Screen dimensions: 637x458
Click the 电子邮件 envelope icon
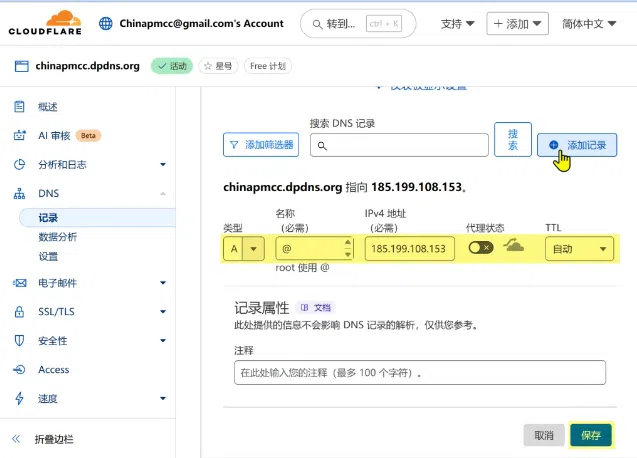coord(19,283)
